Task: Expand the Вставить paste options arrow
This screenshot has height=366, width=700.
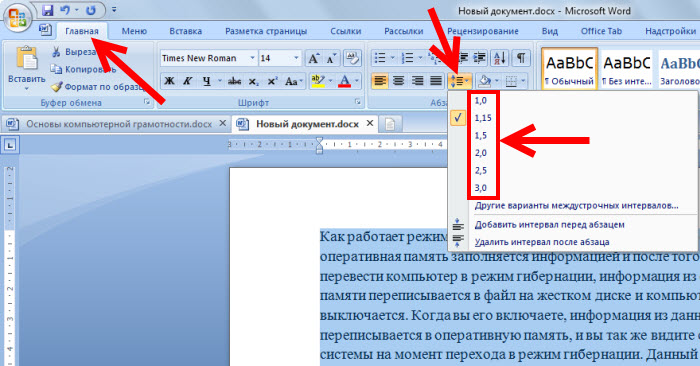Action: [x=26, y=89]
